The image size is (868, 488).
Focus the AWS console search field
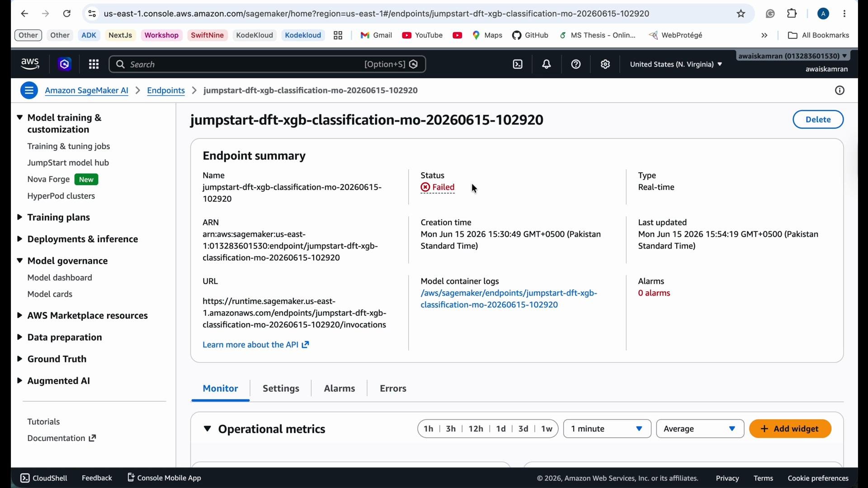[x=267, y=64]
